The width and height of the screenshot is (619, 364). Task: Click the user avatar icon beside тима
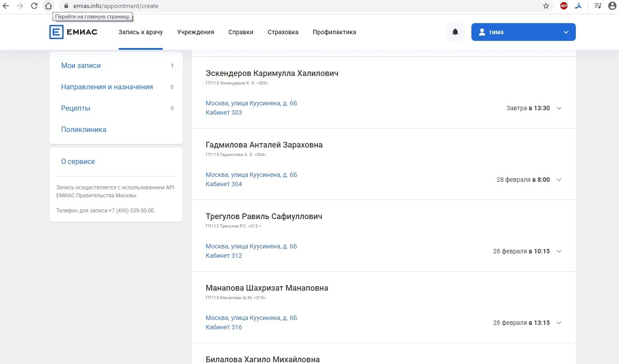coord(482,32)
